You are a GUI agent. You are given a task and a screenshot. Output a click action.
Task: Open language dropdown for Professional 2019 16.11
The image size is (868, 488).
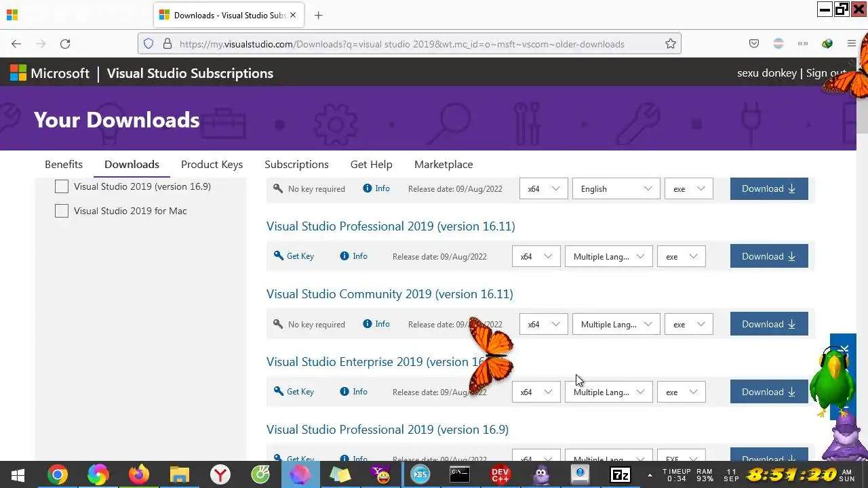coord(608,257)
